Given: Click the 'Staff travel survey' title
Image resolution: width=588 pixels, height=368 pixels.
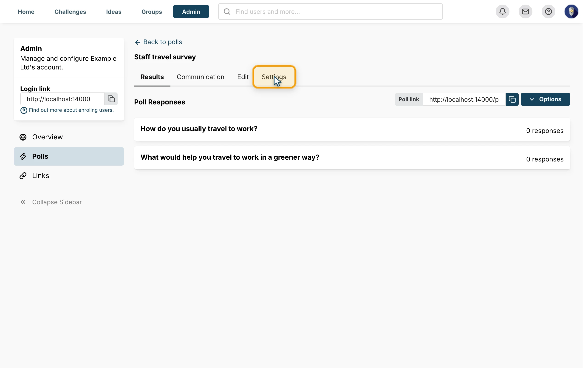Looking at the screenshot, I should [165, 57].
